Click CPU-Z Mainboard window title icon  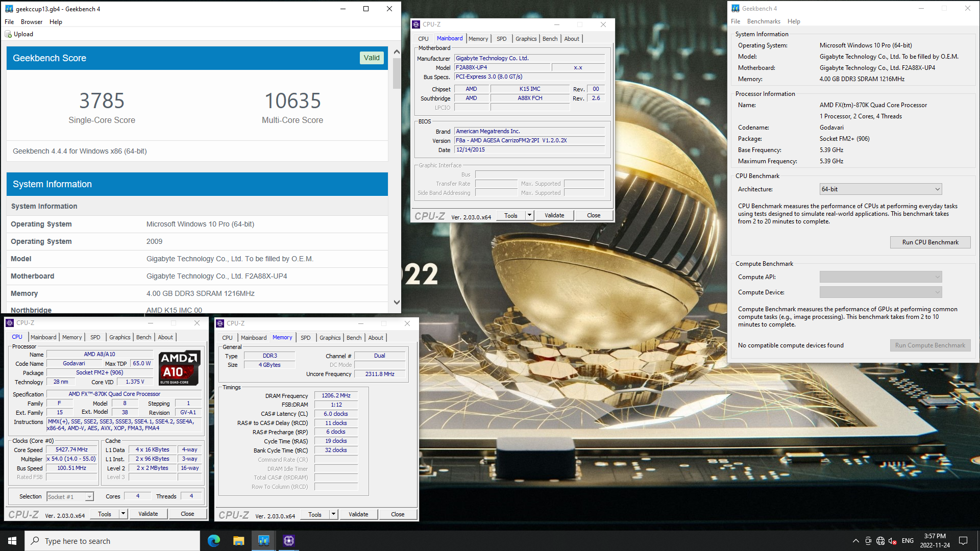[416, 24]
